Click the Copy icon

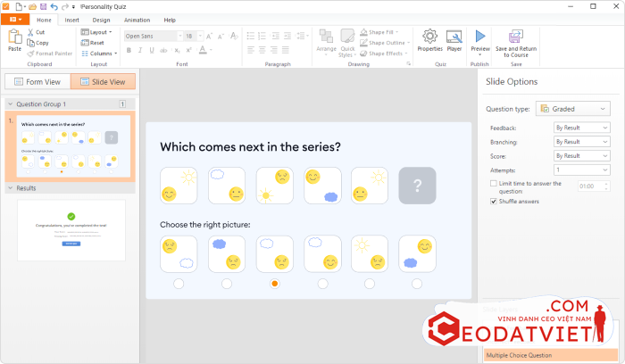point(30,43)
